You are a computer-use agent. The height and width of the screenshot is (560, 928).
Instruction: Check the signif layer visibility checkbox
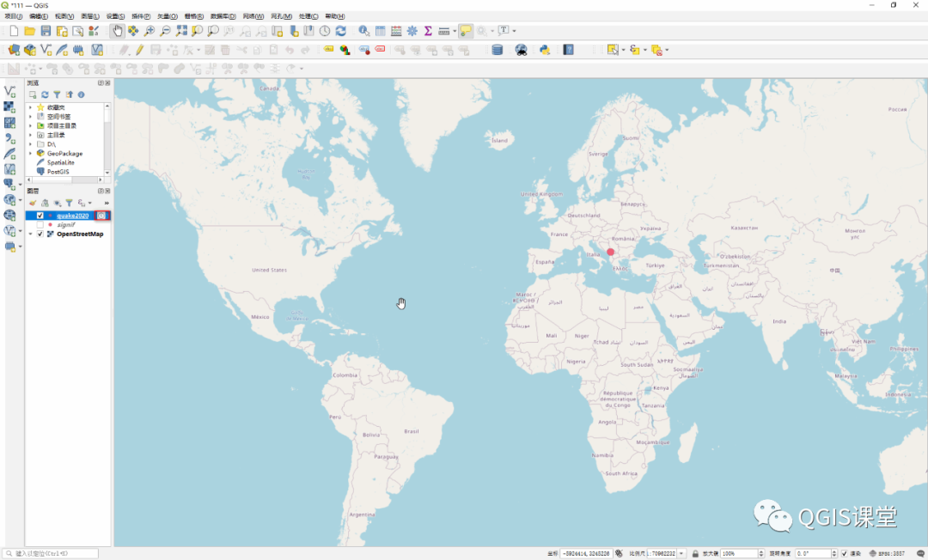click(40, 225)
